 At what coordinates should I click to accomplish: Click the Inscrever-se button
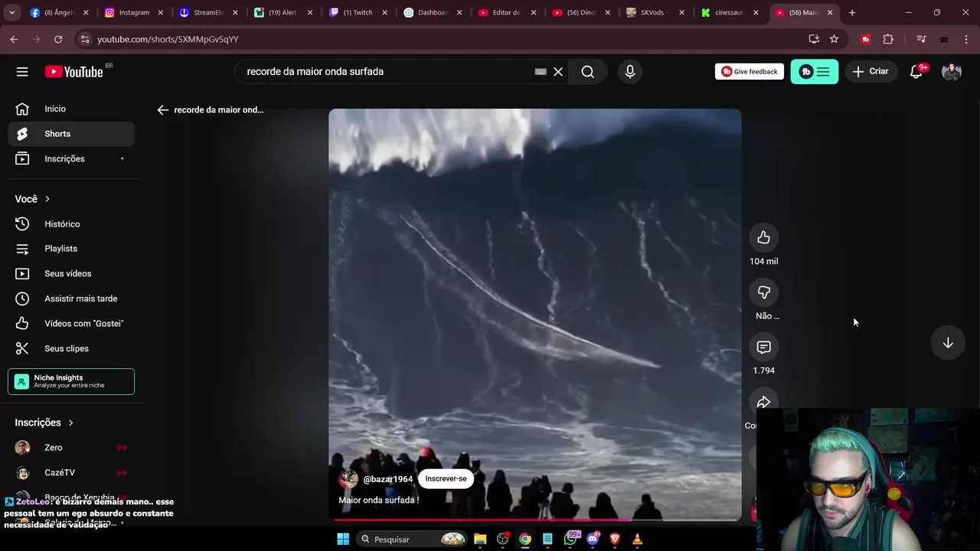pyautogui.click(x=446, y=479)
